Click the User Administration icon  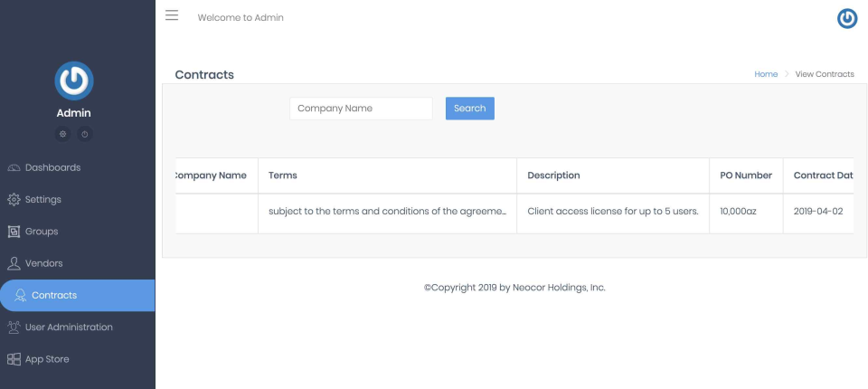coord(14,327)
